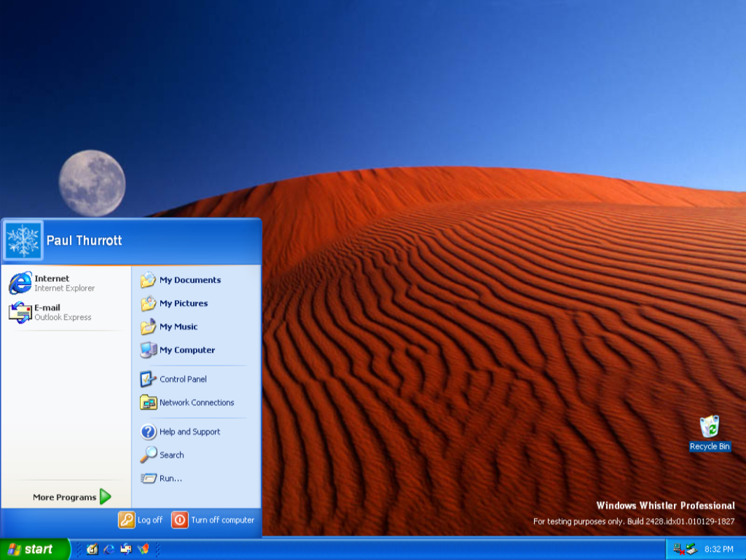The image size is (746, 560).
Task: Click the green start button
Action: [34, 549]
